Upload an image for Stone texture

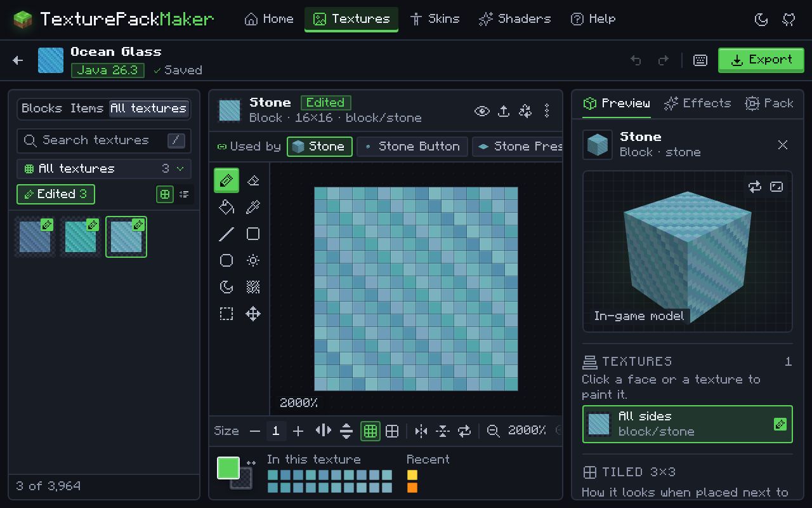click(504, 111)
